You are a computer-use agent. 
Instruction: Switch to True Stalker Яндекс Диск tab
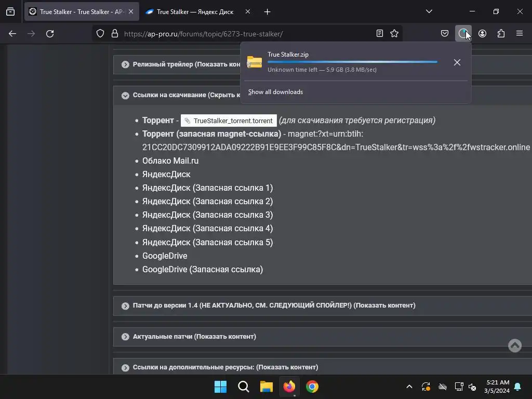point(195,11)
